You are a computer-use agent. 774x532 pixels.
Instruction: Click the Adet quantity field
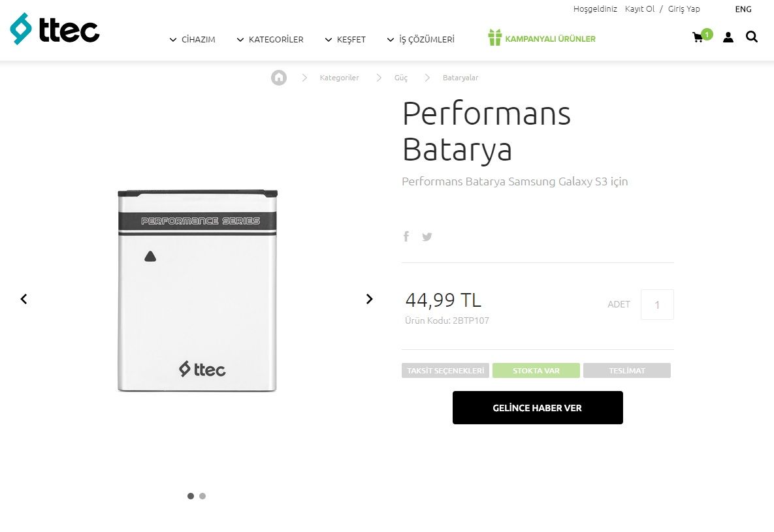pyautogui.click(x=657, y=305)
